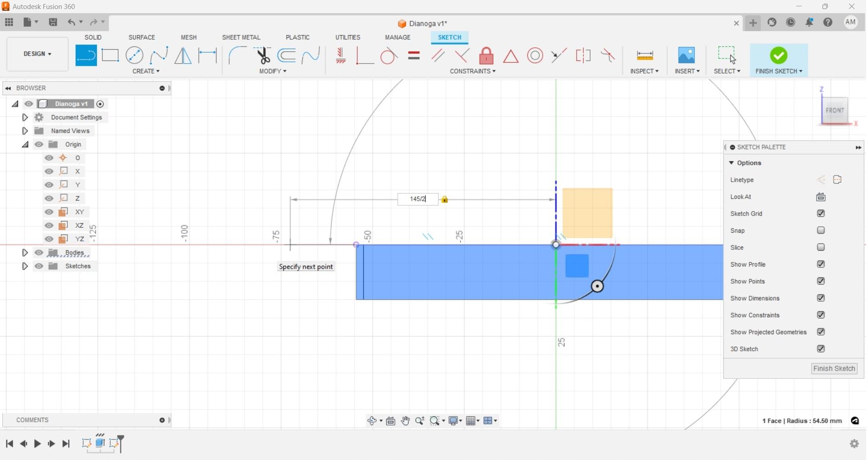Hide the Origin folder with eye icon
This screenshot has width=868, height=460.
39,144
